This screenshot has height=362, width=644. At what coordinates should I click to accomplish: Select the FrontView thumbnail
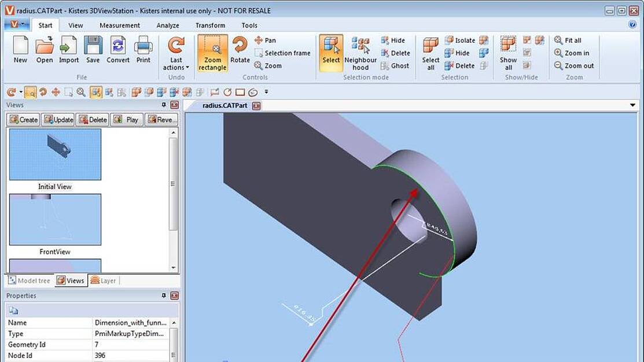(x=55, y=220)
